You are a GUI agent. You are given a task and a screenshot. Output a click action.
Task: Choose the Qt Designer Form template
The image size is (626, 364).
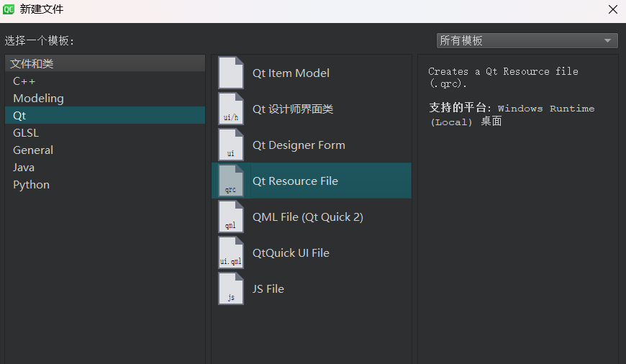tap(312, 145)
